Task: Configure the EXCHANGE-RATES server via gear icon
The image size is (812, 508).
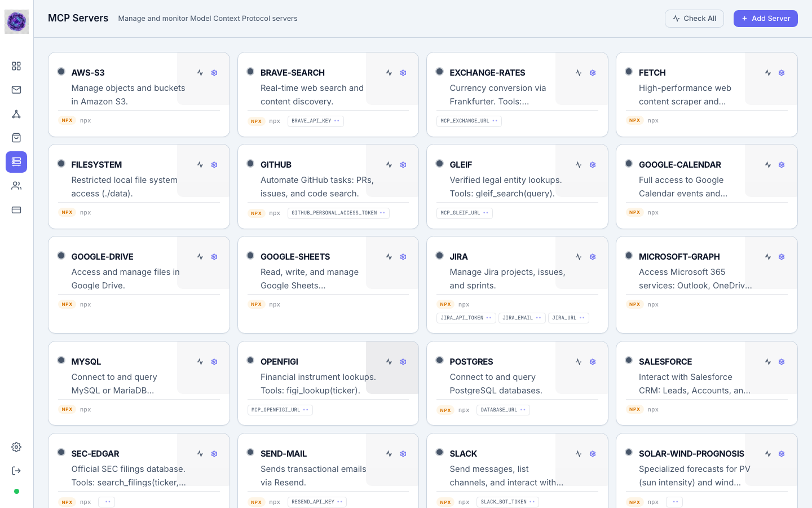Action: [593, 73]
